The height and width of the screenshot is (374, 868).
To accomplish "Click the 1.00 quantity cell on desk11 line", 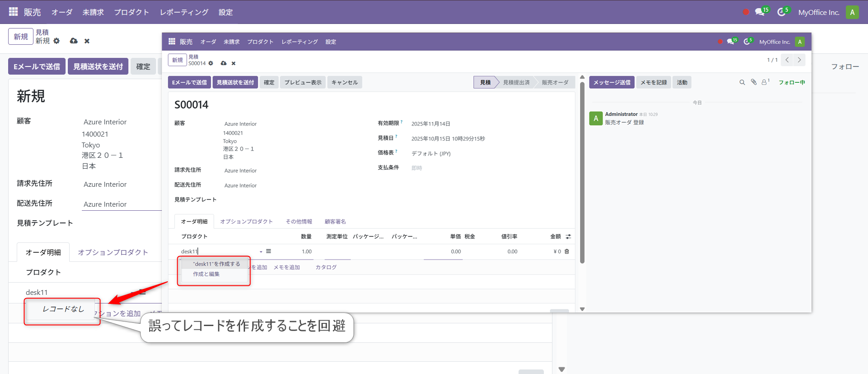I will 307,251.
